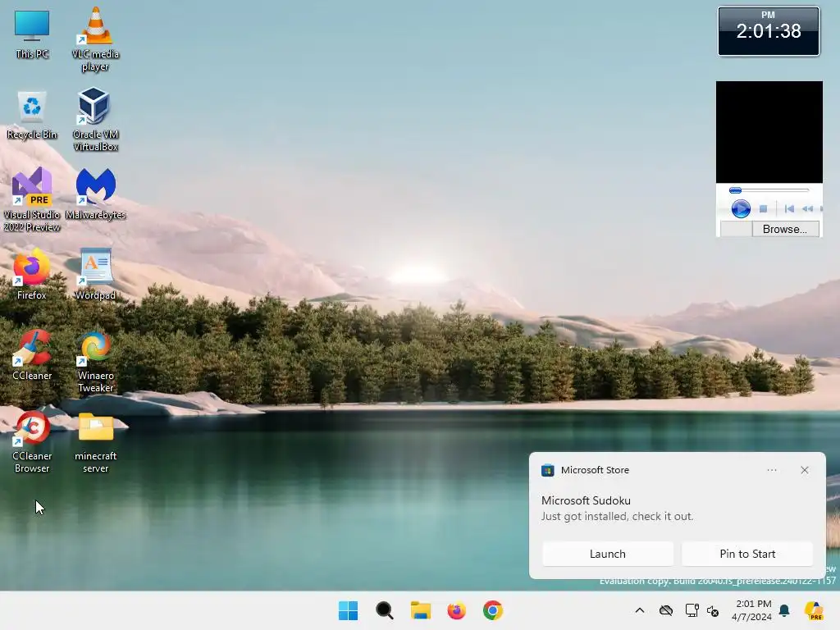840x630 pixels.
Task: Select the Malwarebytes desktop shortcut
Action: tap(95, 194)
